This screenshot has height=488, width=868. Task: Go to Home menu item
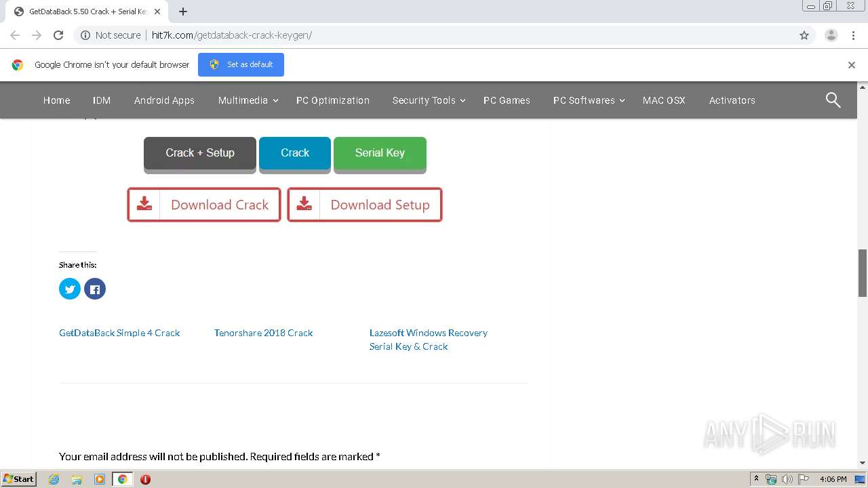point(56,100)
